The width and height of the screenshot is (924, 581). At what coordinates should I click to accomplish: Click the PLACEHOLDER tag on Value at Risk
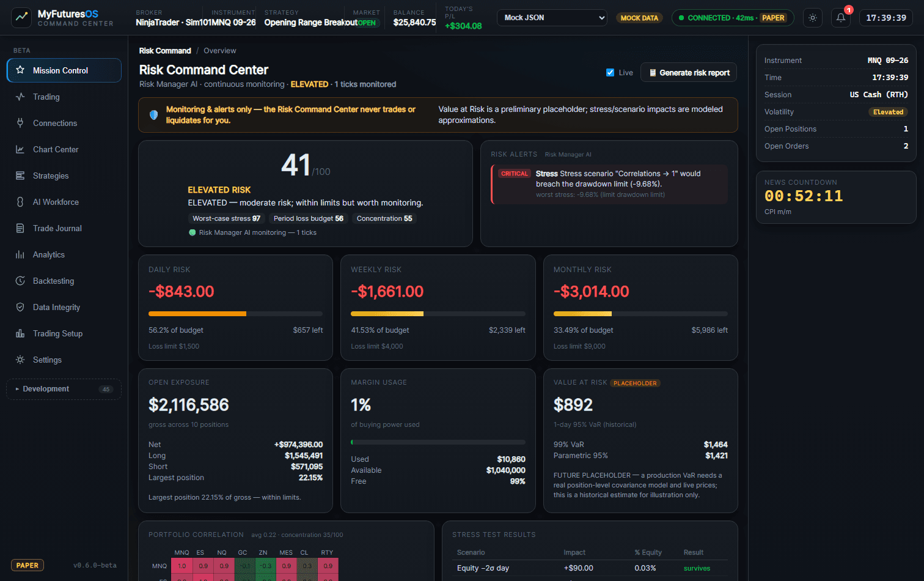[635, 383]
